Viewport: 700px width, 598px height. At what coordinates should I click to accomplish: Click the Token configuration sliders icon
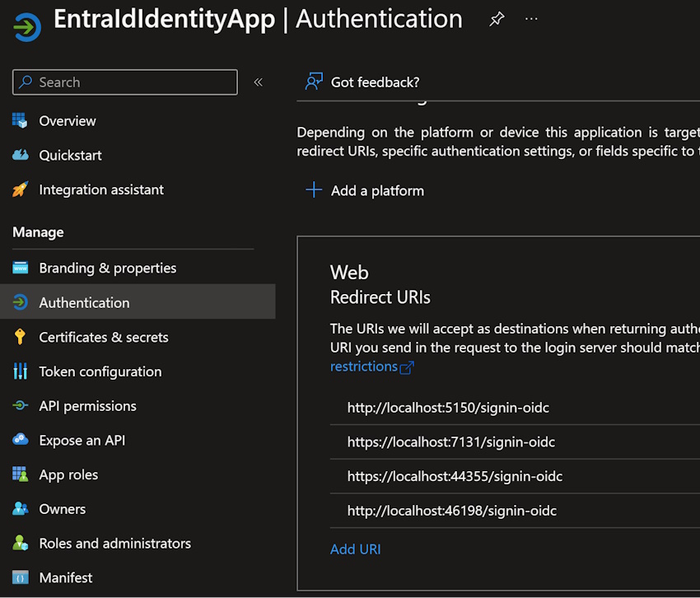click(20, 371)
